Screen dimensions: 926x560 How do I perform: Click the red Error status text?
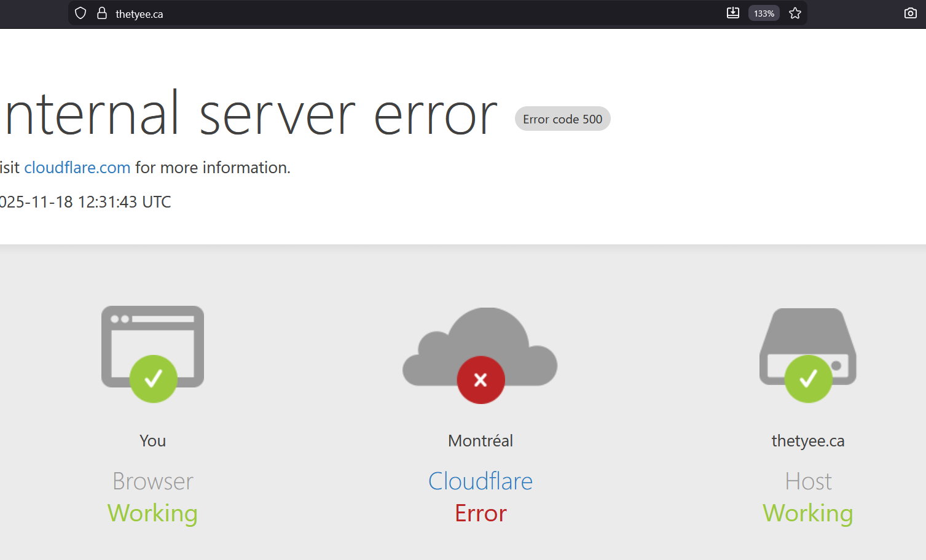[x=481, y=513]
